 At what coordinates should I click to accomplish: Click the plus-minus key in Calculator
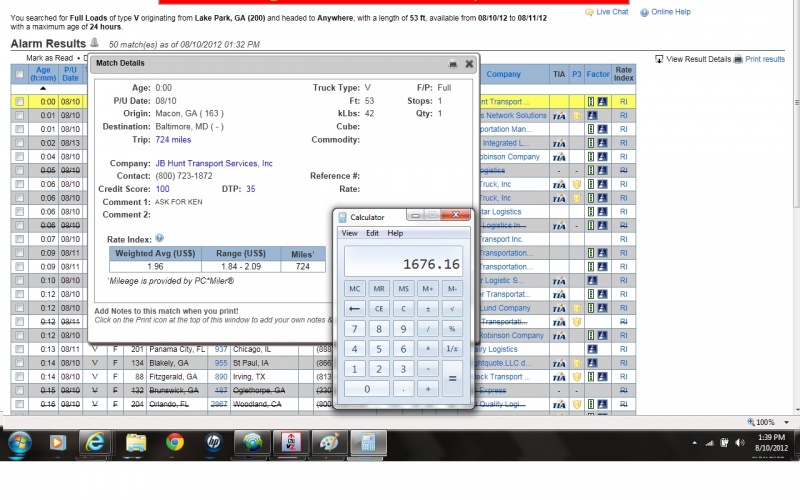pos(428,309)
